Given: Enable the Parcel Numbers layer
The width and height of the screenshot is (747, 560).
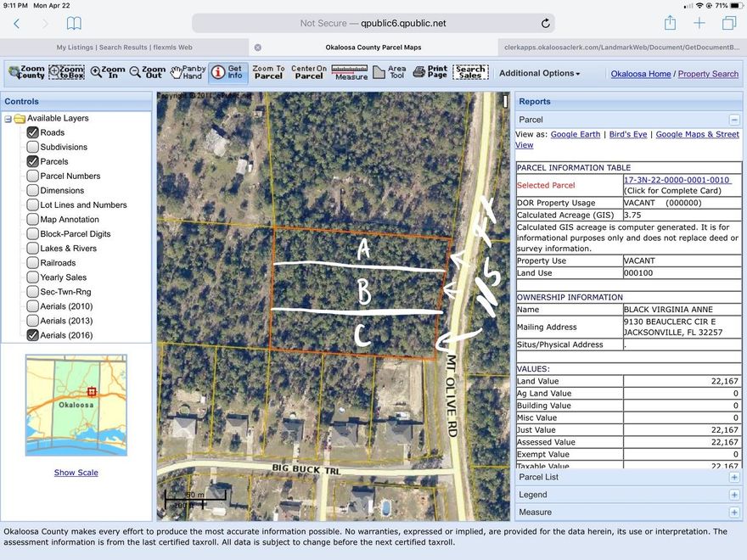Looking at the screenshot, I should pos(33,176).
